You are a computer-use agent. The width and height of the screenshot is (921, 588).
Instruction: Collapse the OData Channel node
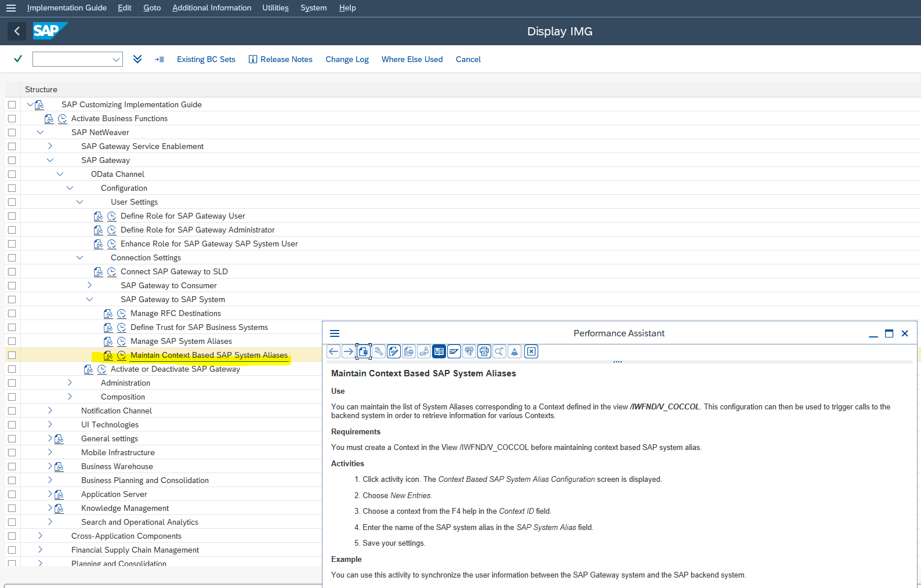[60, 174]
